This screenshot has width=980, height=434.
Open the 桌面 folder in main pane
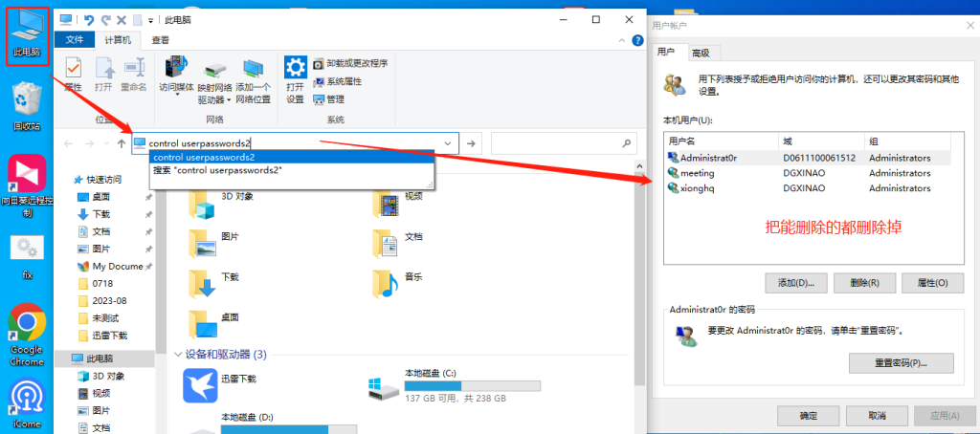(213, 324)
